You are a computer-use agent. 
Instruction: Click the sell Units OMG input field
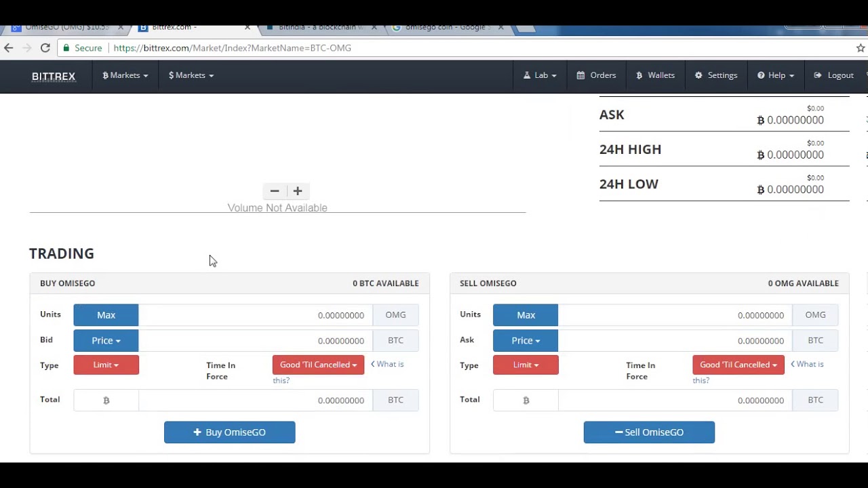coord(675,315)
